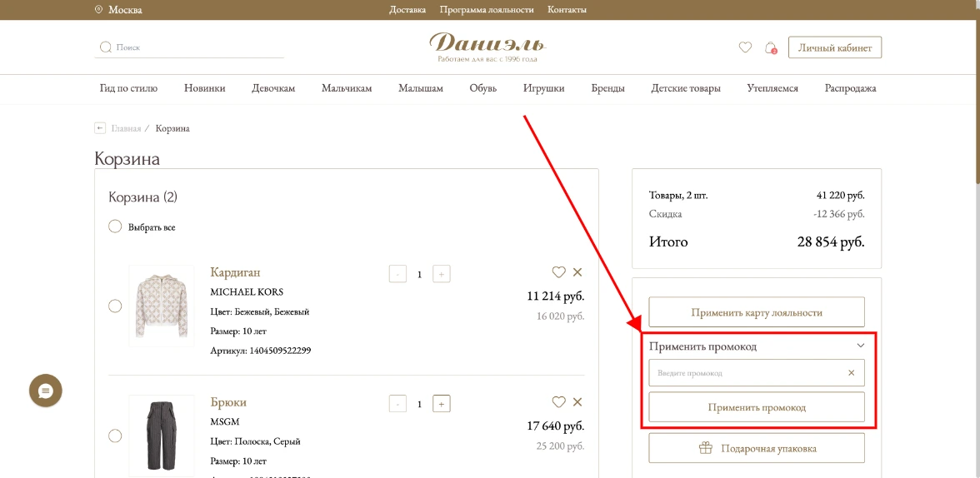The width and height of the screenshot is (980, 478).
Task: Open the shopping bag cart icon
Action: coord(771,47)
